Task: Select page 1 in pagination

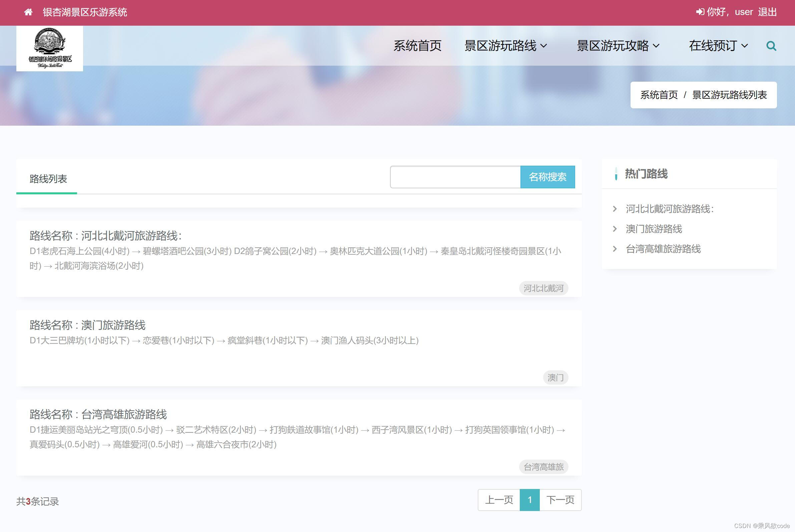Action: 529,500
